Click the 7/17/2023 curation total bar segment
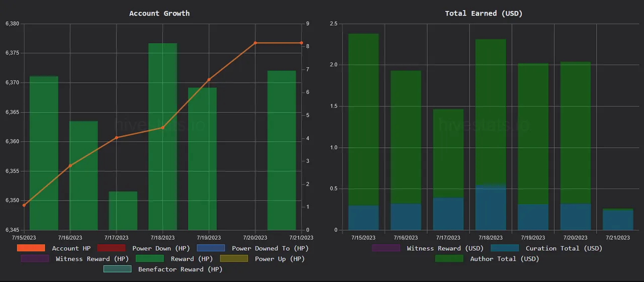The image size is (644, 282). (448, 214)
